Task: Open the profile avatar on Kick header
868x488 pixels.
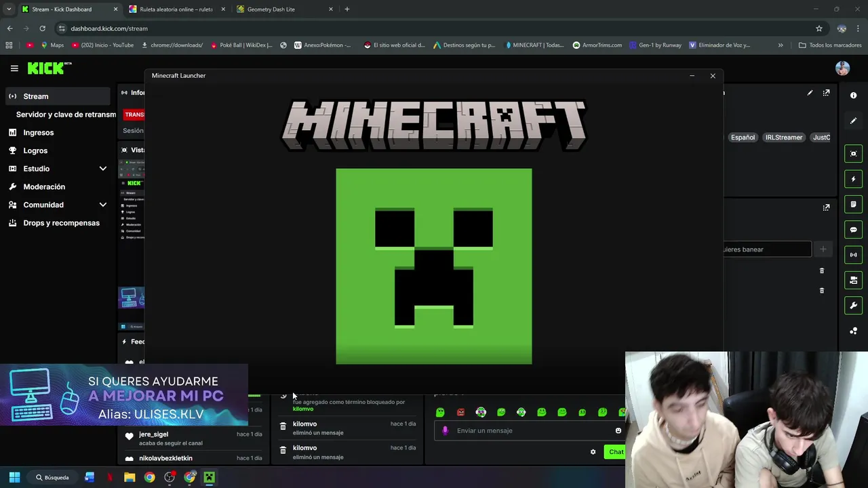Action: click(842, 68)
